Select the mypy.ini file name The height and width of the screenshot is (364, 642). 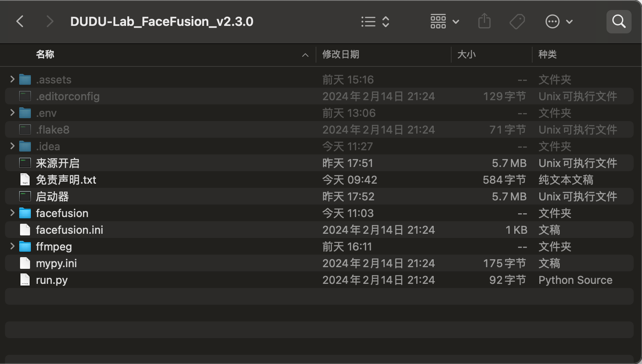[56, 263]
